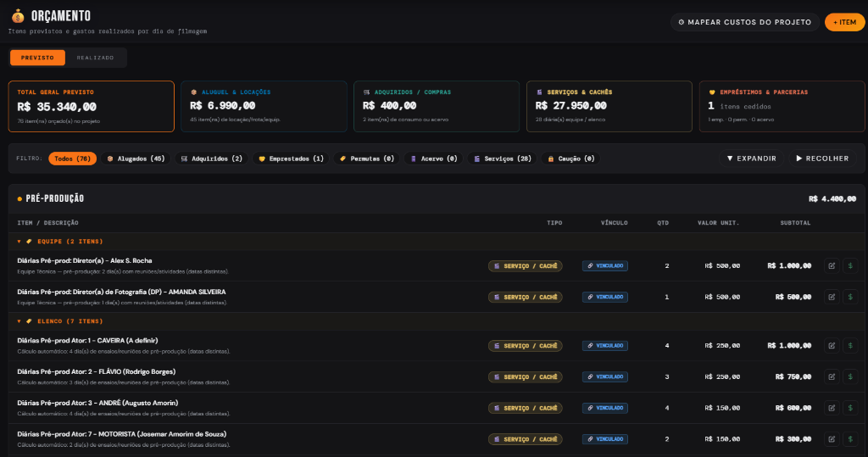The width and height of the screenshot is (868, 457).
Task: Click dollar icon for MOTORISTA actor row
Action: pos(850,438)
